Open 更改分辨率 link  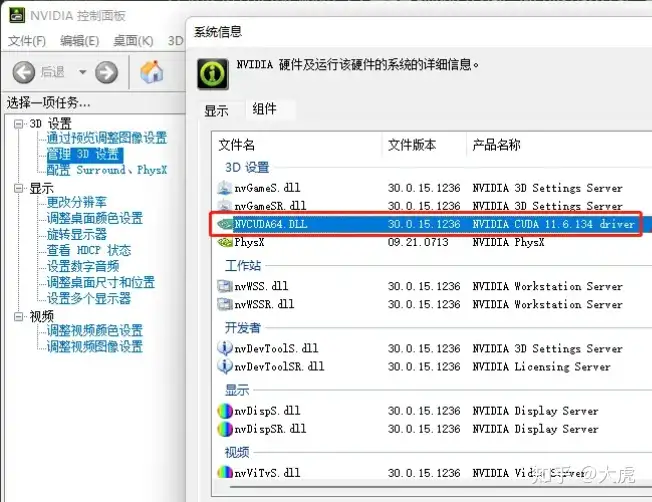coord(77,202)
